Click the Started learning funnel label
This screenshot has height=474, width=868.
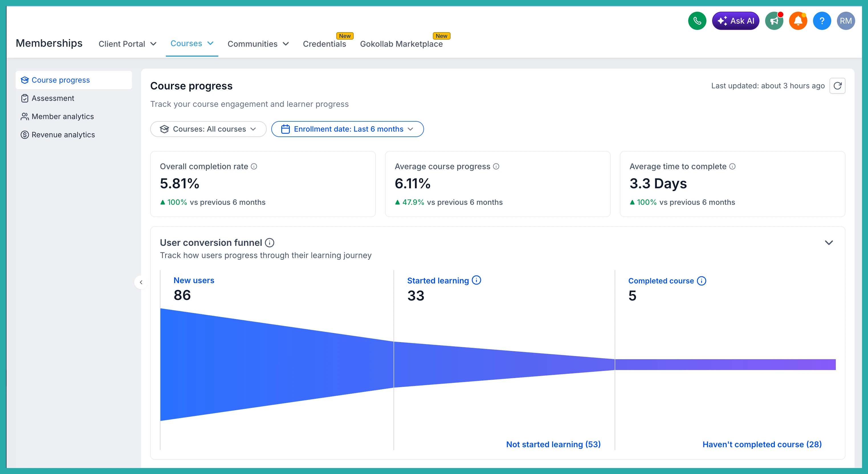(x=438, y=281)
